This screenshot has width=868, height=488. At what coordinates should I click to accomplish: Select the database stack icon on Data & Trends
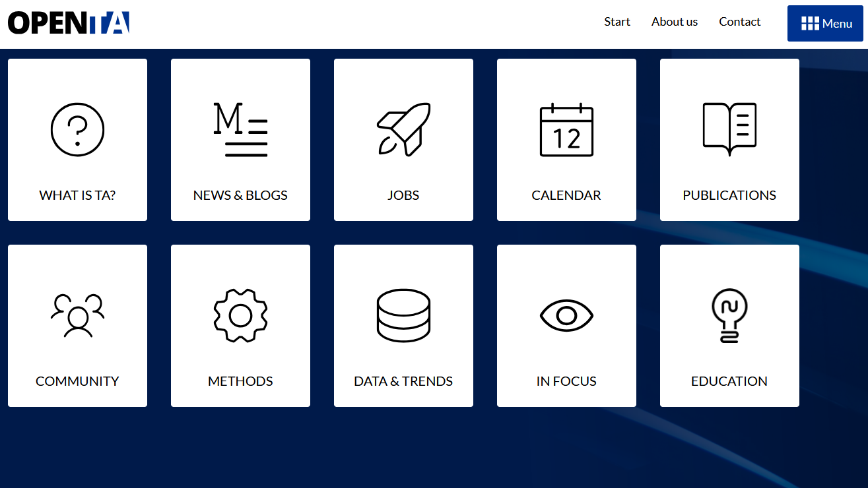click(403, 315)
